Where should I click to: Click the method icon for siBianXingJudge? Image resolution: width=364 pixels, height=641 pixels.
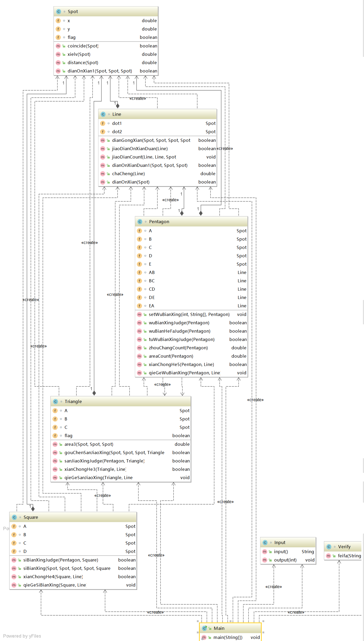(14, 560)
